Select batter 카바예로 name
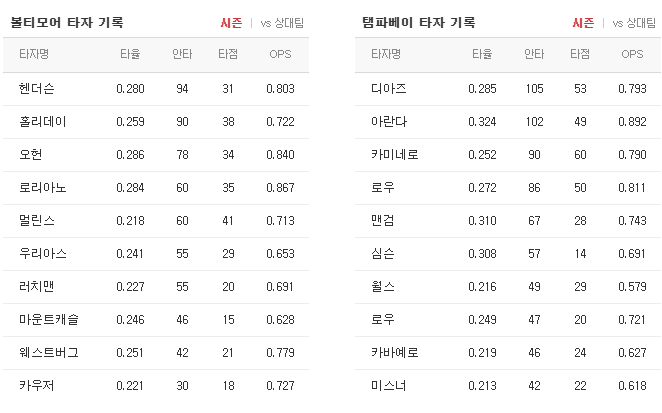 click(395, 353)
